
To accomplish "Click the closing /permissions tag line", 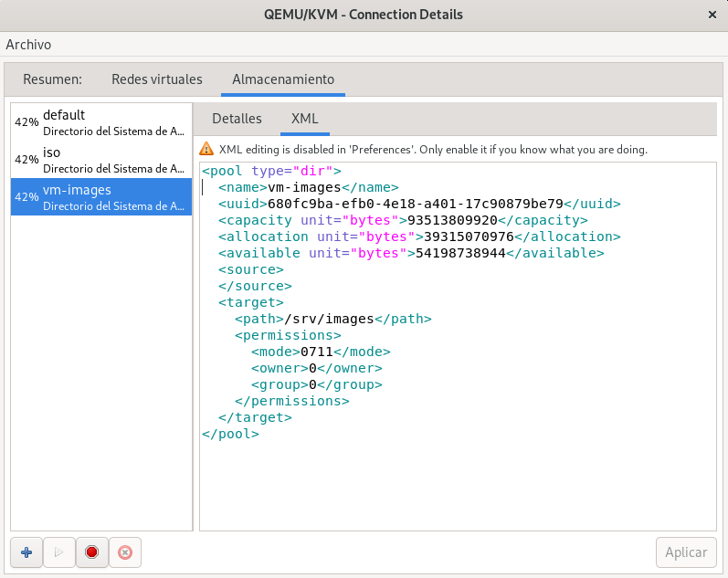I will [292, 401].
